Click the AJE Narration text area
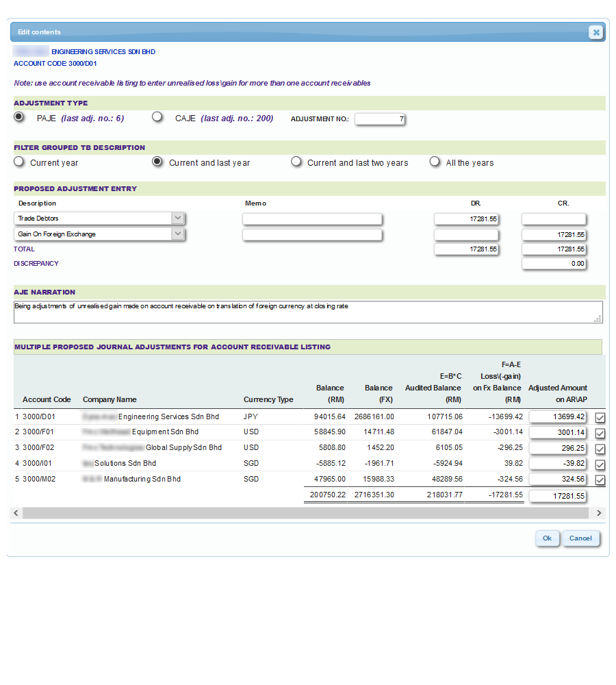This screenshot has width=616, height=685. 307,312
